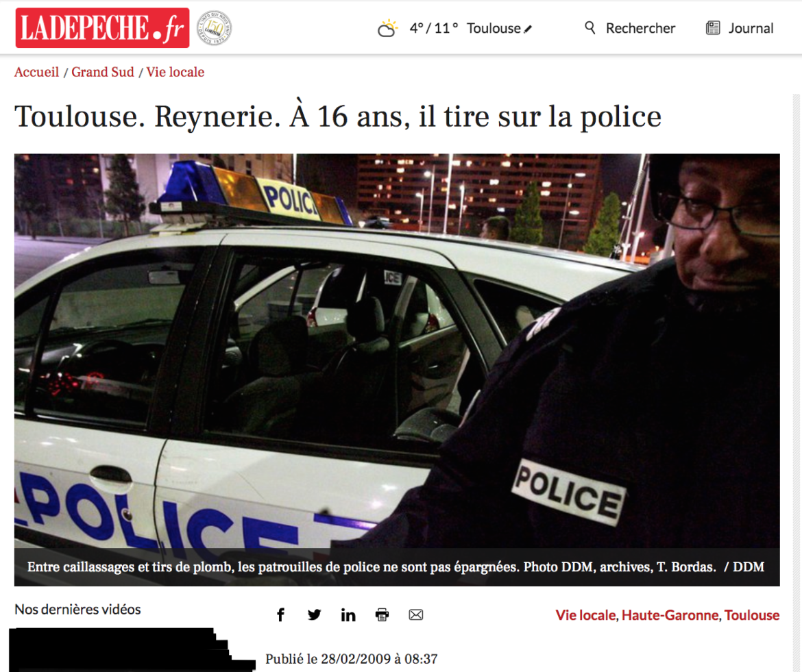Open Accueil breadcrumb link
802x672 pixels.
point(37,72)
